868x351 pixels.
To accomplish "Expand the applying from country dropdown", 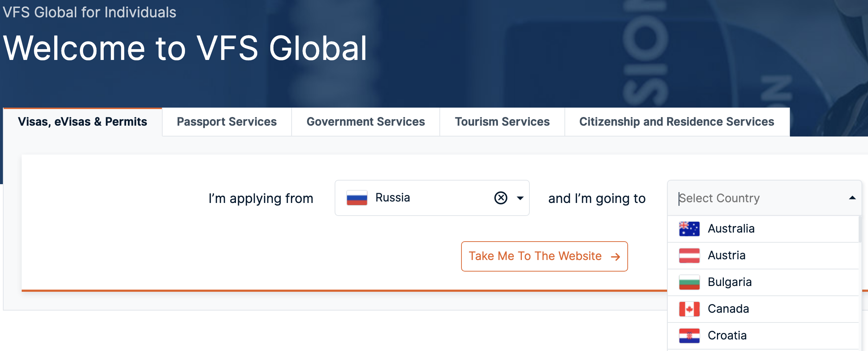I will pos(520,198).
